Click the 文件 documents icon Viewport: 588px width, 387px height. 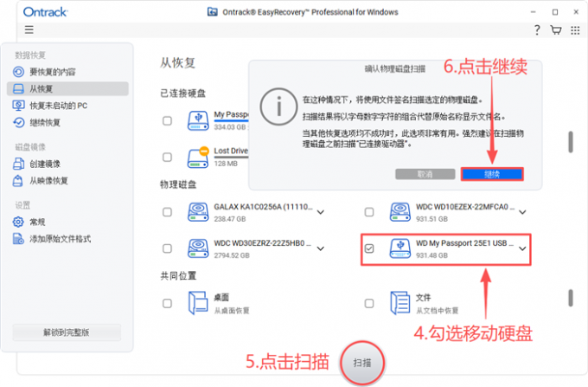click(x=400, y=303)
